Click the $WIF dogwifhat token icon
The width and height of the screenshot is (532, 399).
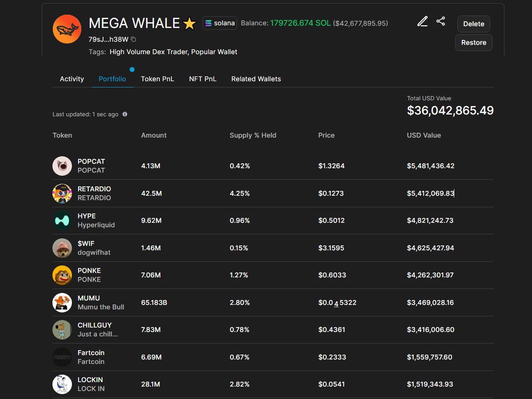tap(62, 248)
